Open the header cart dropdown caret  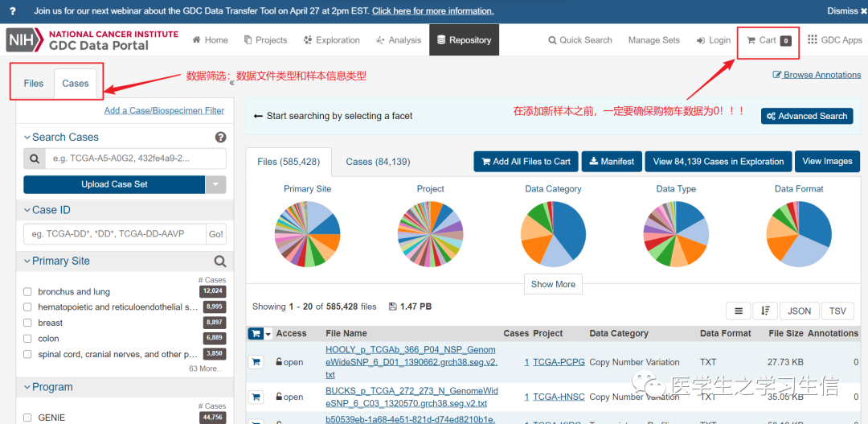268,334
